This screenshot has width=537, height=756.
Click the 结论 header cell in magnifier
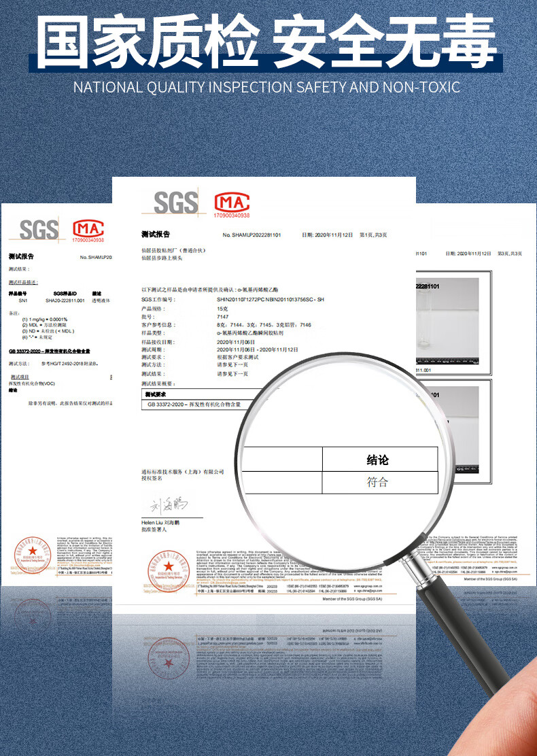(380, 460)
